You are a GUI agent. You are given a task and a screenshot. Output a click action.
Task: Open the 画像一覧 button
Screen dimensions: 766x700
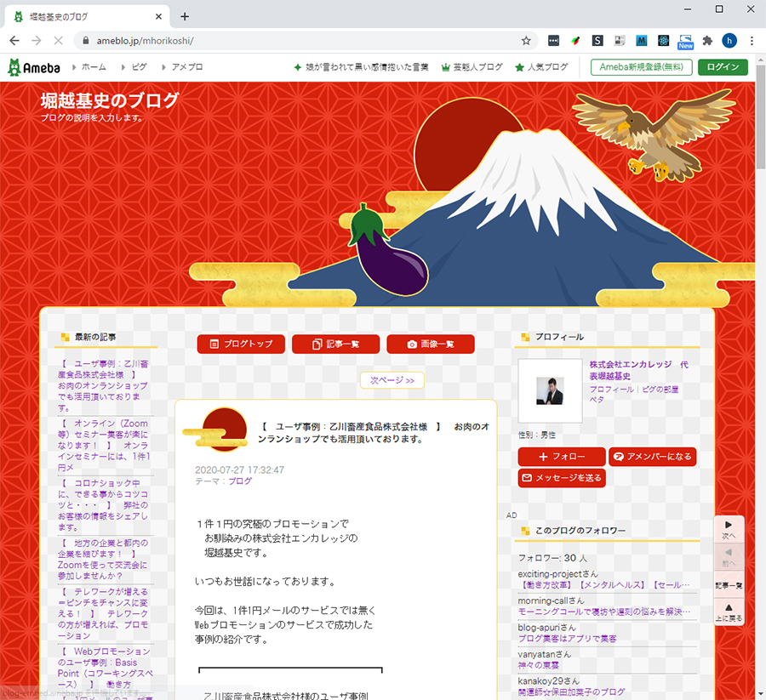[x=431, y=344]
